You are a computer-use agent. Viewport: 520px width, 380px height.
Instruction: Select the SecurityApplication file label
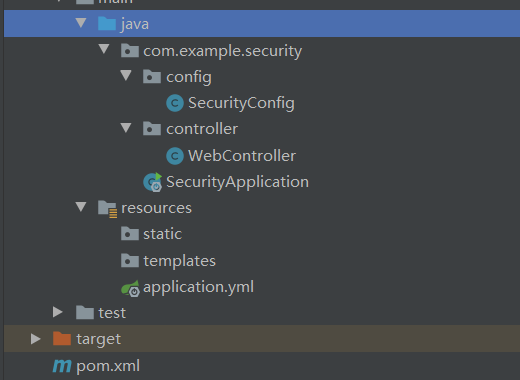click(x=237, y=182)
